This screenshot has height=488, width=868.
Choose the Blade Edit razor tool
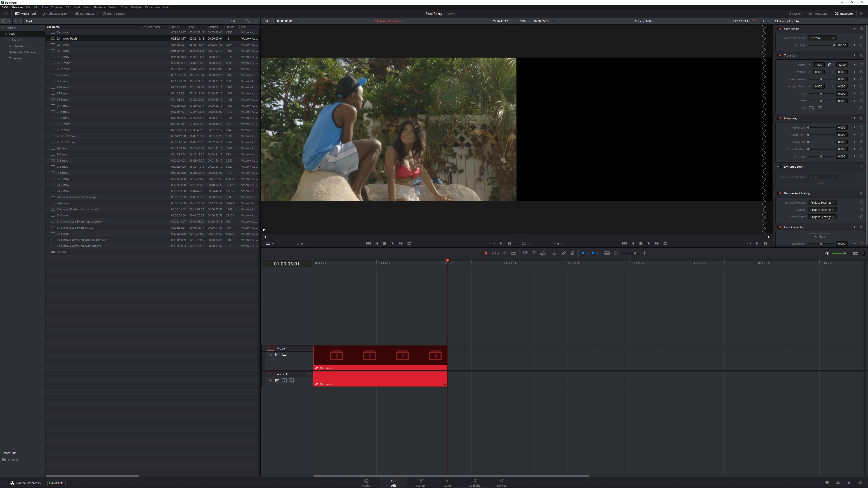514,253
